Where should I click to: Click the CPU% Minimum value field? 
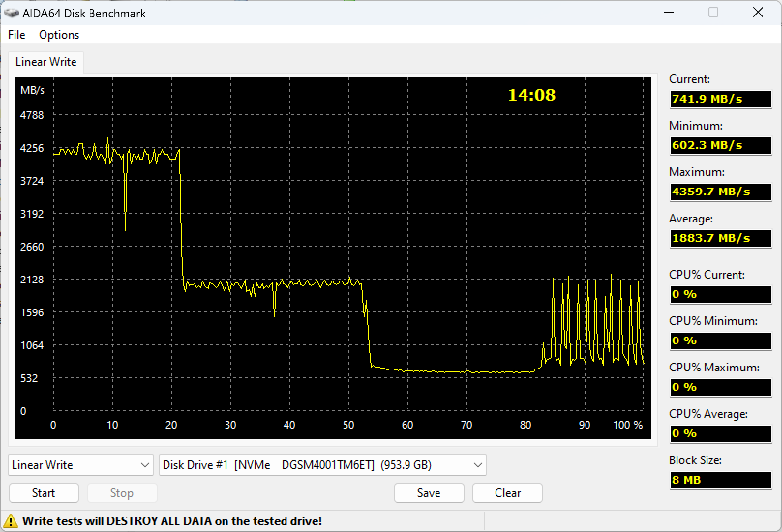(721, 340)
